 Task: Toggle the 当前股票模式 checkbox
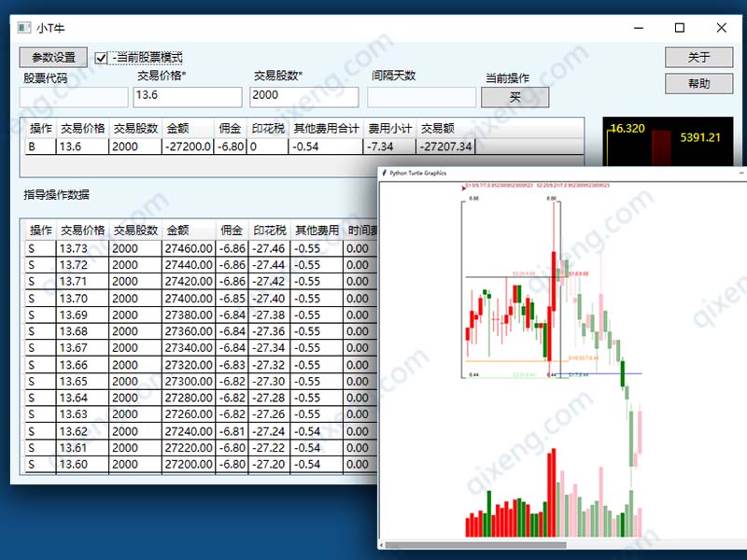click(102, 58)
